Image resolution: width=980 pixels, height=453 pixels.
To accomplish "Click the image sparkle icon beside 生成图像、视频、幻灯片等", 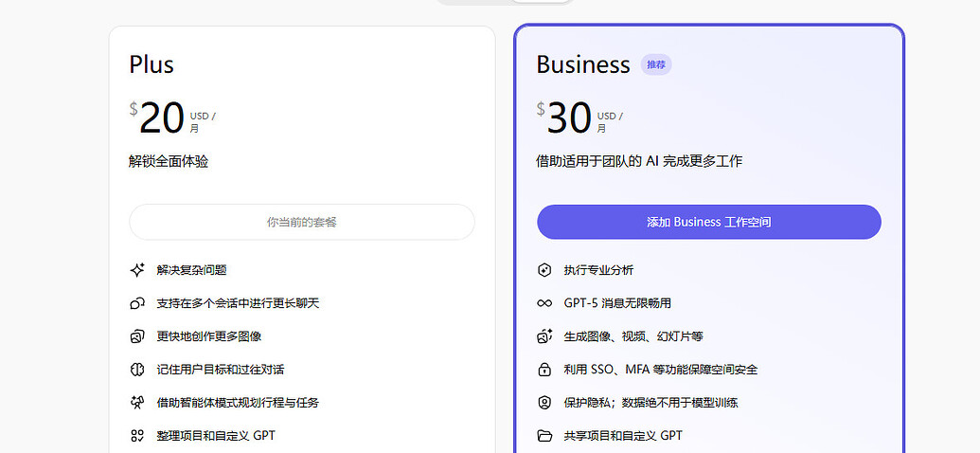I will [x=544, y=336].
